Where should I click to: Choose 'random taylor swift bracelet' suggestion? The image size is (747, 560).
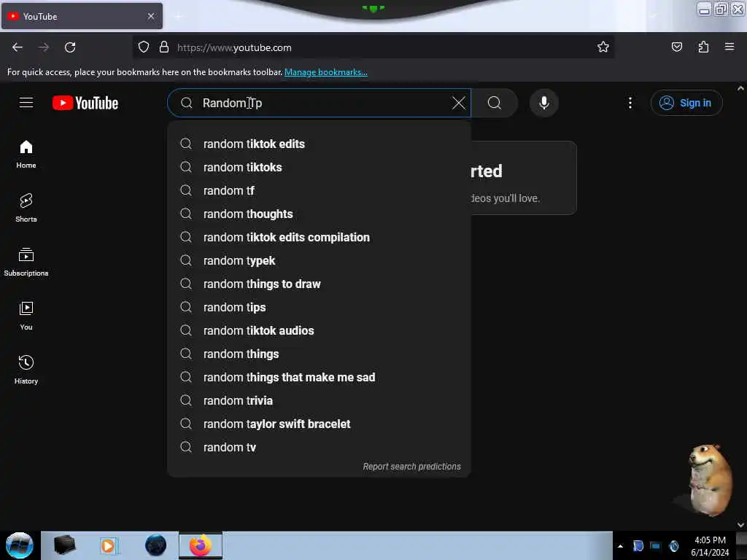tap(320, 424)
